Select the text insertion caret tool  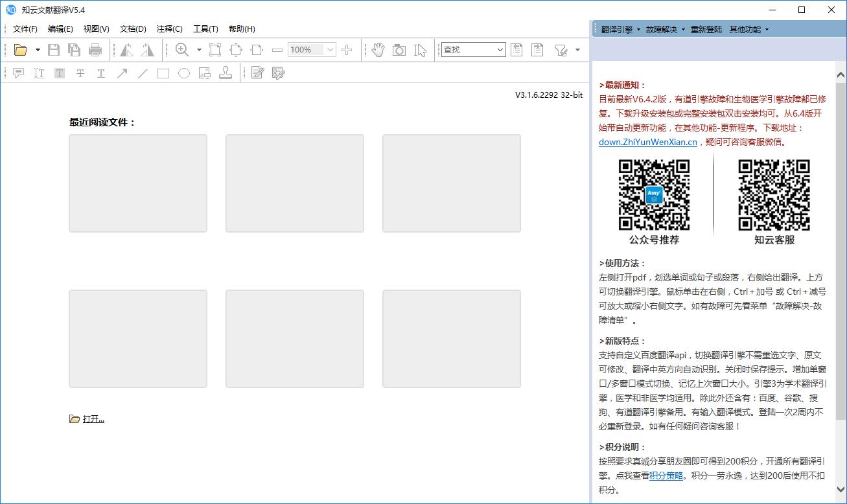39,73
